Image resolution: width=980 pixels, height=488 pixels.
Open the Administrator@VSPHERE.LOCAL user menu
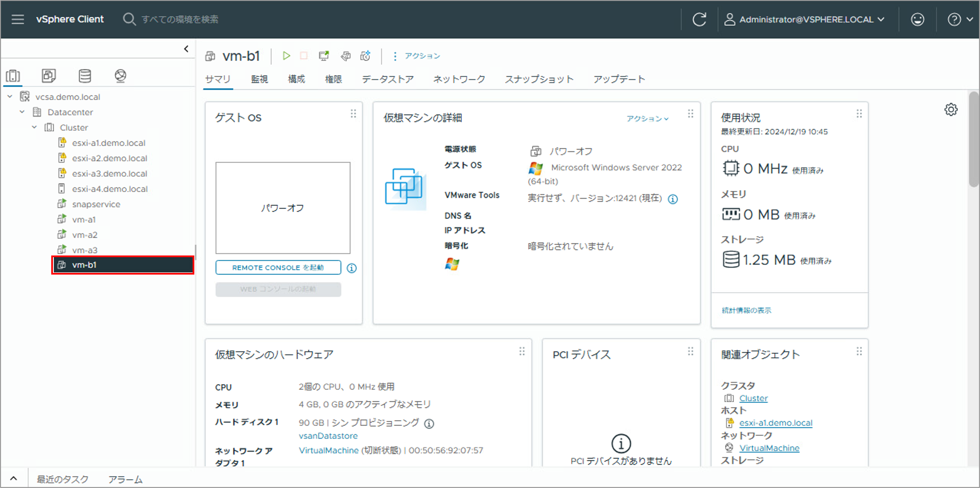(x=805, y=19)
